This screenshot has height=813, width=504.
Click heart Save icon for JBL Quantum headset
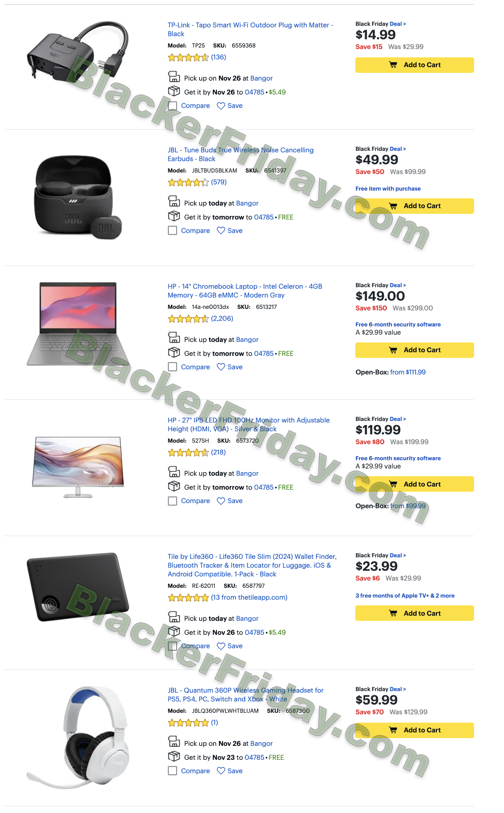221,771
